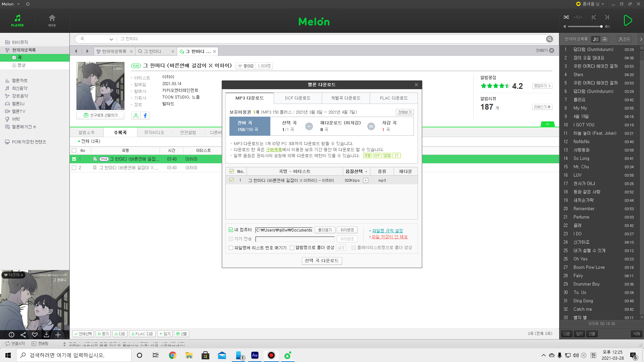The height and width of the screenshot is (362, 644).
Task: Open the 앨범소개 tab
Action: (x=87, y=133)
